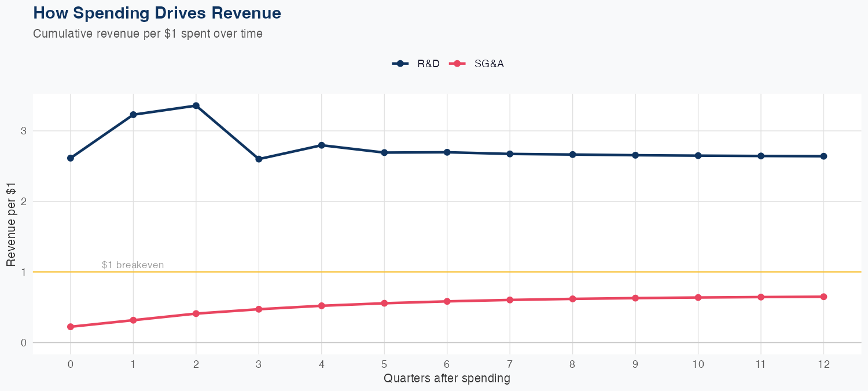Screen dimensions: 868x391
Task: Select the R&D peak point at quarter 2
Action: (x=196, y=105)
